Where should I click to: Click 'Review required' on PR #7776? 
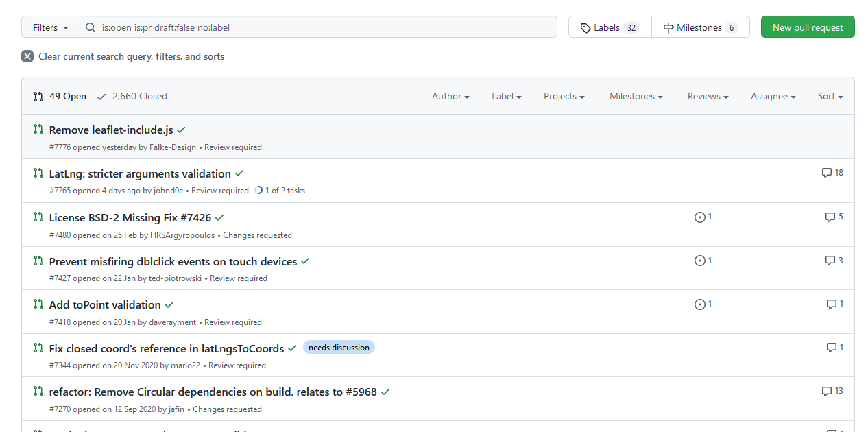pos(233,147)
